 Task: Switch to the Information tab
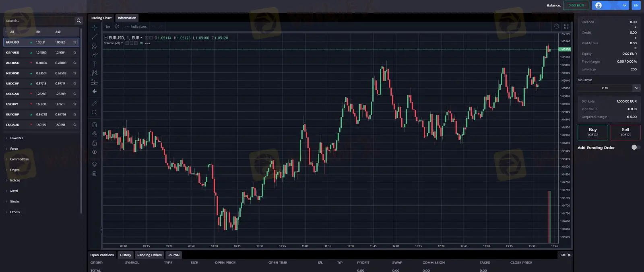tap(127, 18)
